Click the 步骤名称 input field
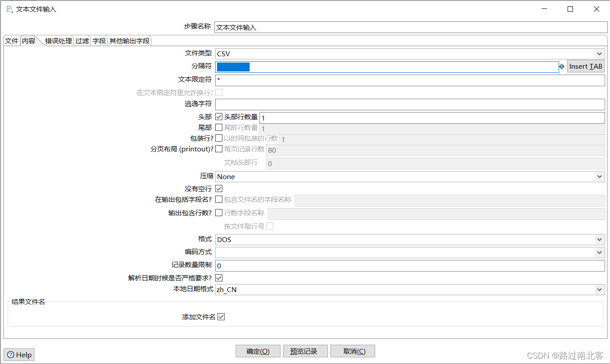The width and height of the screenshot is (610, 364). pyautogui.click(x=411, y=27)
